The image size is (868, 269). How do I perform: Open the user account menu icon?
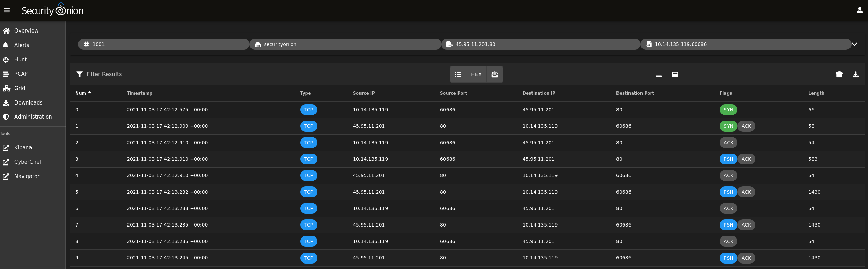[859, 10]
